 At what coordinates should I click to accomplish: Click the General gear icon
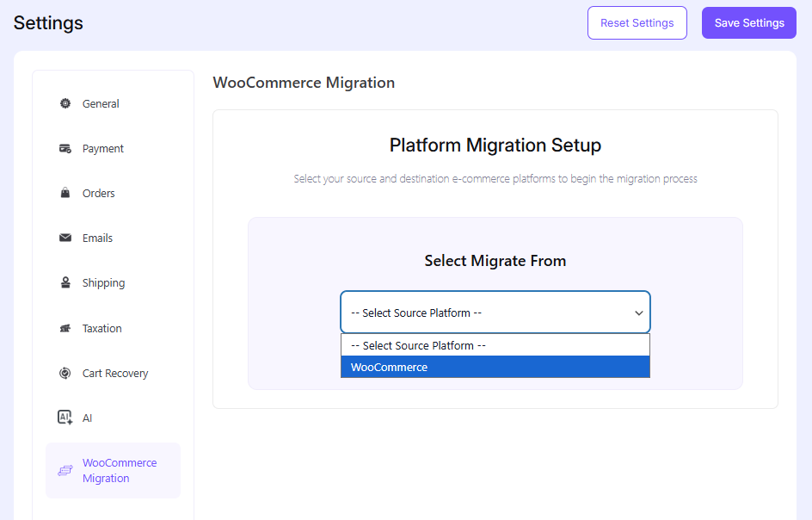(x=65, y=103)
